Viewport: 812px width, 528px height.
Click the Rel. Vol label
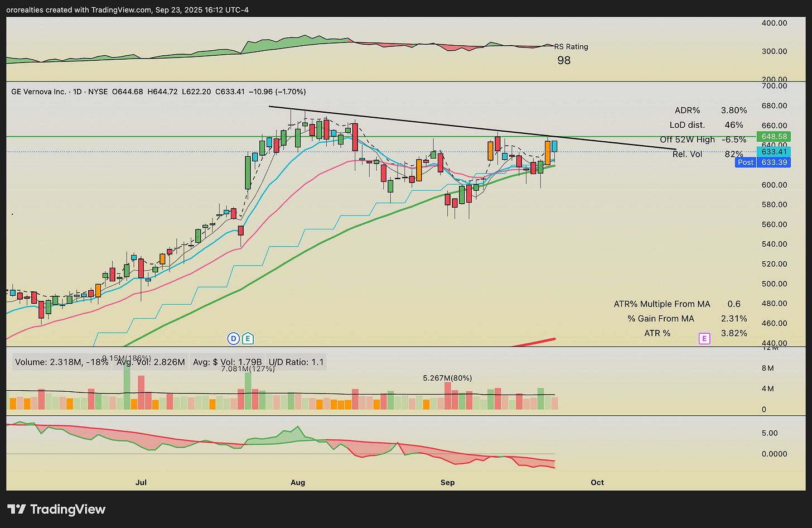coord(687,154)
